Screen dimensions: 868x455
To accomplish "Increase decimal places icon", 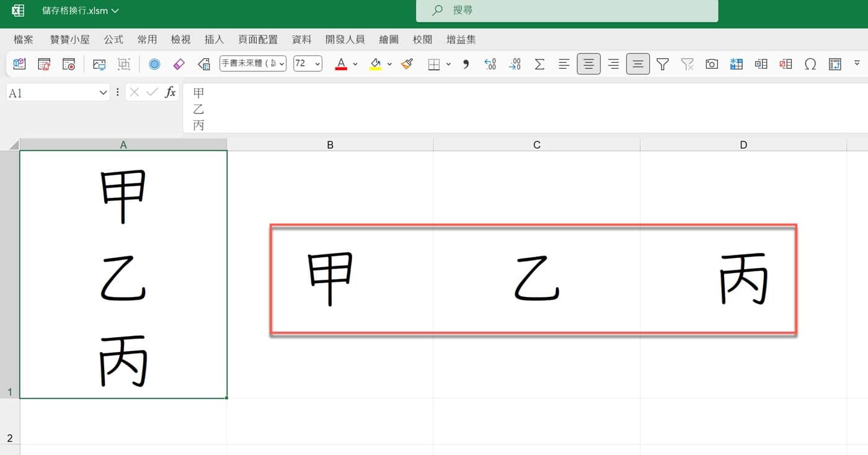I will point(490,64).
